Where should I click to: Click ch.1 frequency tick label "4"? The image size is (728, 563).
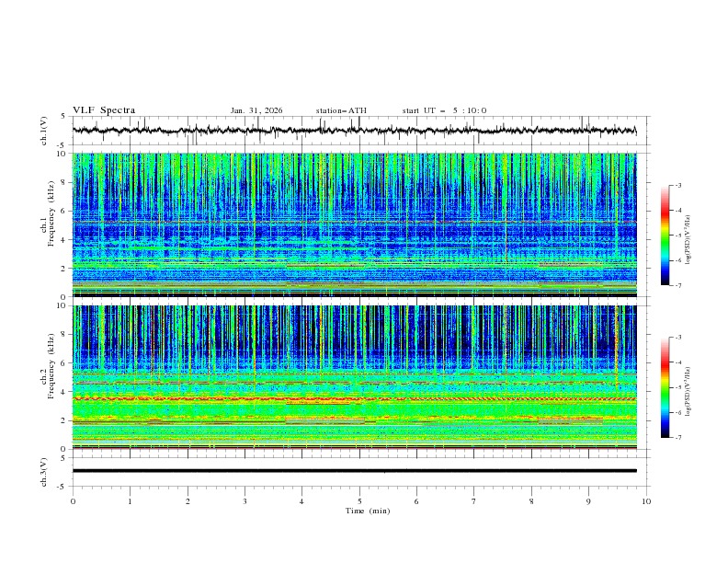click(65, 240)
